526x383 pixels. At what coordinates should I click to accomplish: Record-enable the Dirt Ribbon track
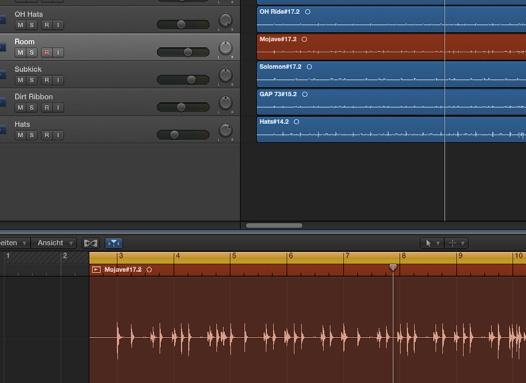47,108
